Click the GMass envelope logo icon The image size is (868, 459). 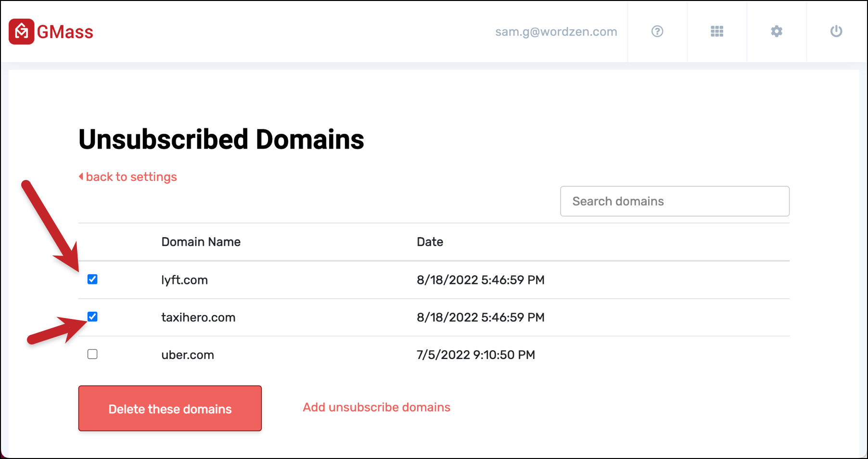[21, 32]
